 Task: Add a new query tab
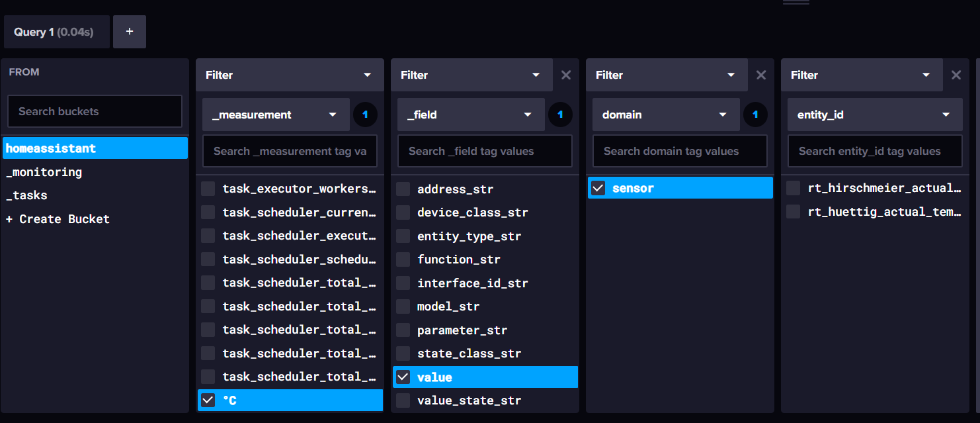[130, 32]
